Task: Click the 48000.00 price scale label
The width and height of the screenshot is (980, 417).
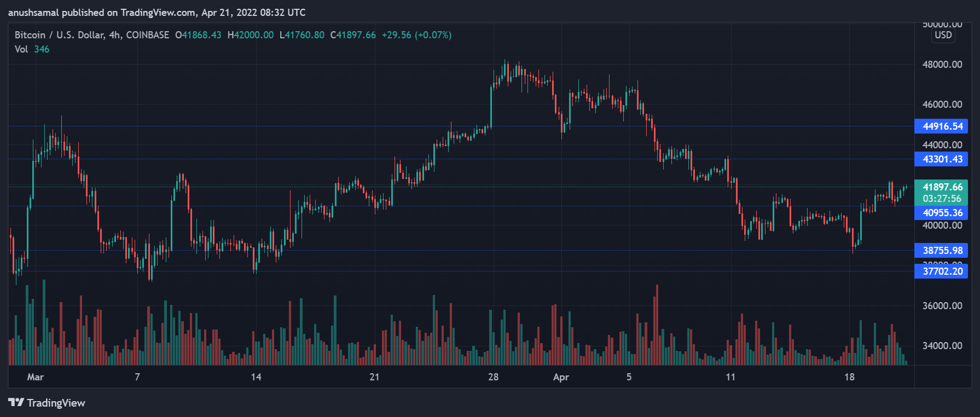Action: [942, 65]
